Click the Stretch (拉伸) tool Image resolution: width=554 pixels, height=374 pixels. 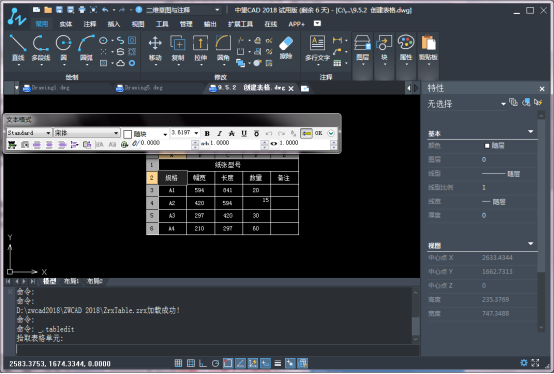(x=200, y=48)
